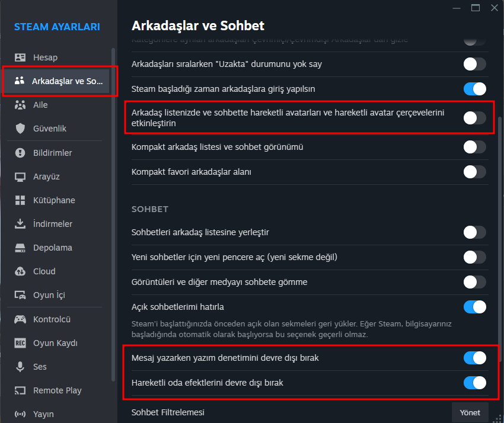504x423 pixels.
Task: Select the Aile family icon
Action: tap(20, 105)
